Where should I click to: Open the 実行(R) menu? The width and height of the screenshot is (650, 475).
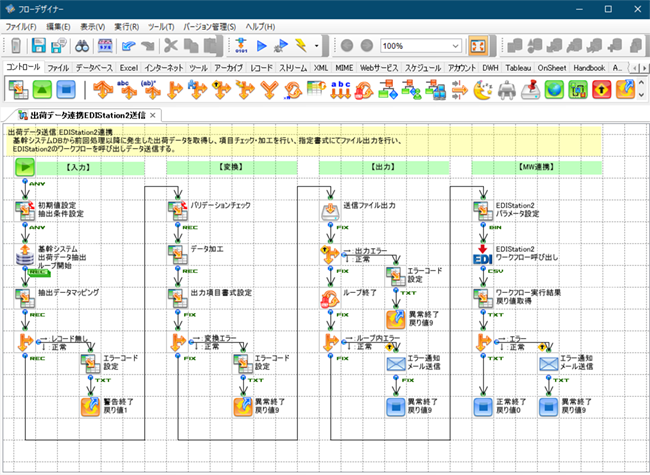click(x=126, y=27)
